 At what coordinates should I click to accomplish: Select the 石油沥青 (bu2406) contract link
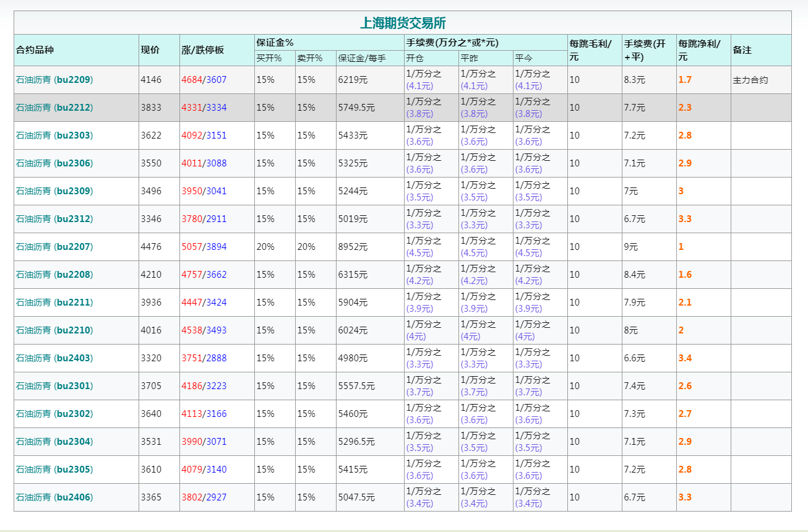(54, 497)
